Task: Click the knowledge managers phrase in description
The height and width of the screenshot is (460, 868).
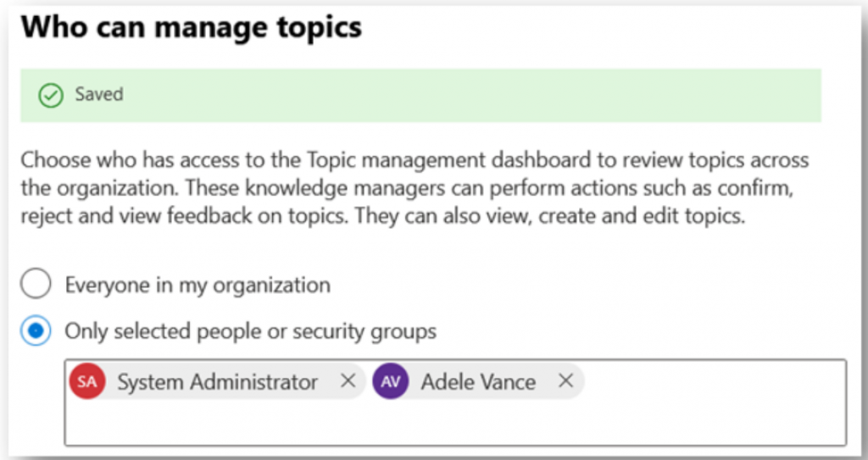Action: tap(345, 188)
